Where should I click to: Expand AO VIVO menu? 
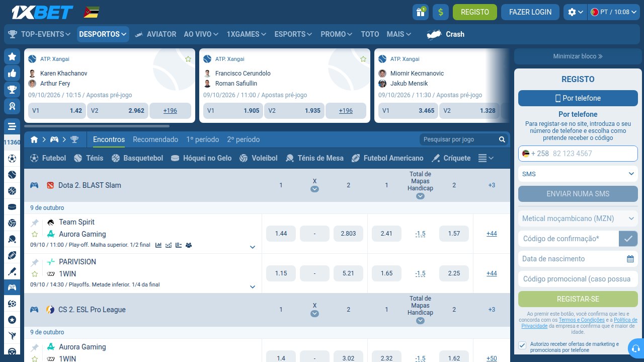pyautogui.click(x=201, y=34)
